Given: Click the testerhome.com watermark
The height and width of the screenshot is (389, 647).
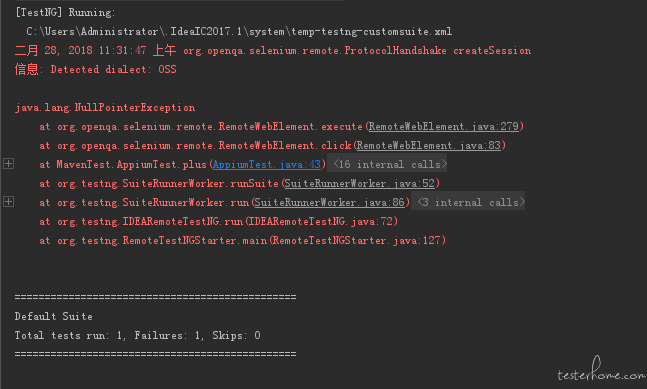Looking at the screenshot, I should click(x=601, y=370).
